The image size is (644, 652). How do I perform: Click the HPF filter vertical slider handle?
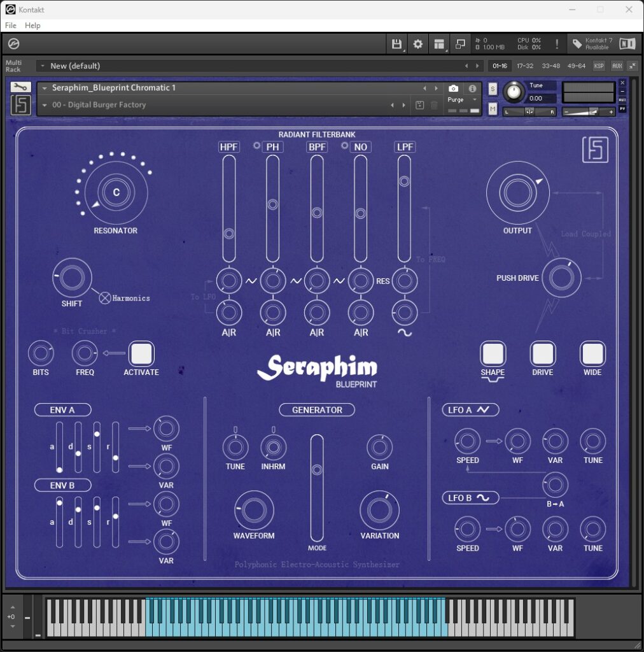[x=228, y=234]
